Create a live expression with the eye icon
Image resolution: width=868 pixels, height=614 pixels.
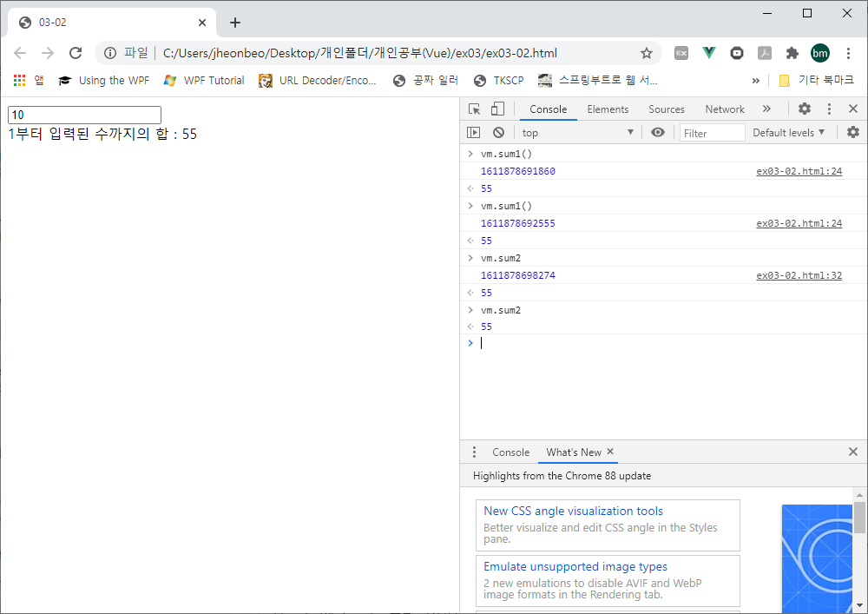(x=658, y=132)
